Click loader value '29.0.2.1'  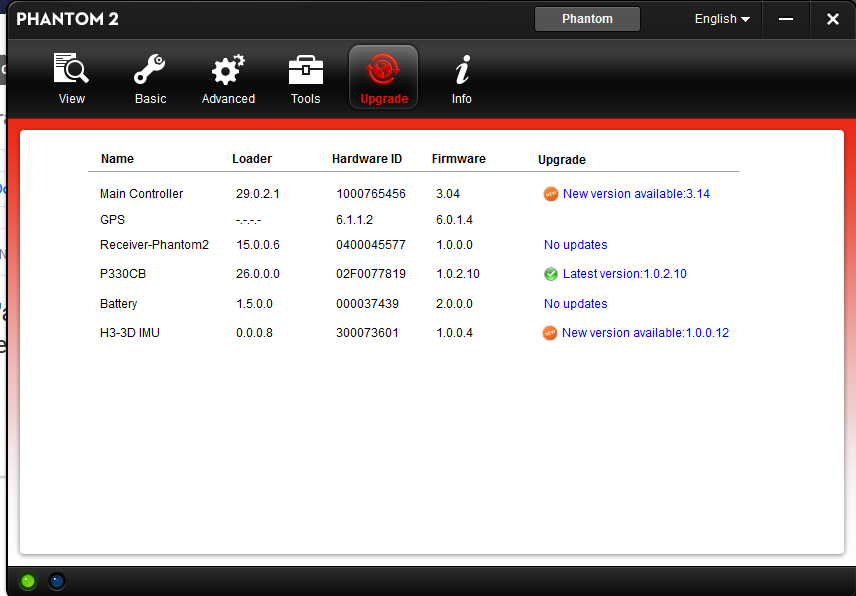coord(258,194)
